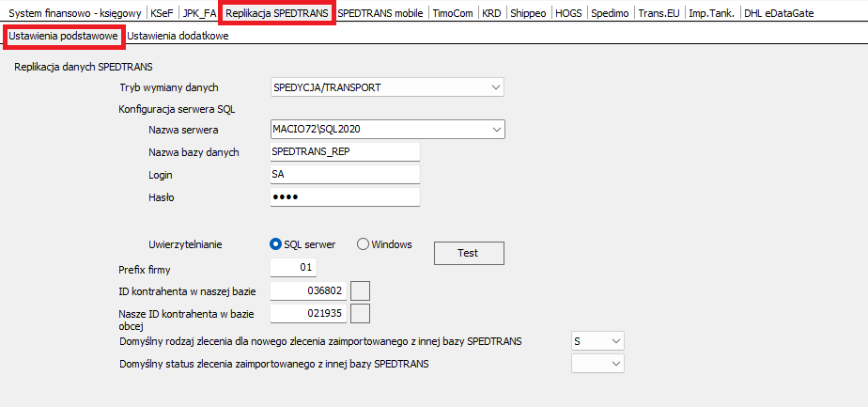Screen dimensions: 868x407
Task: Click into the Hasło password field
Action: (344, 196)
